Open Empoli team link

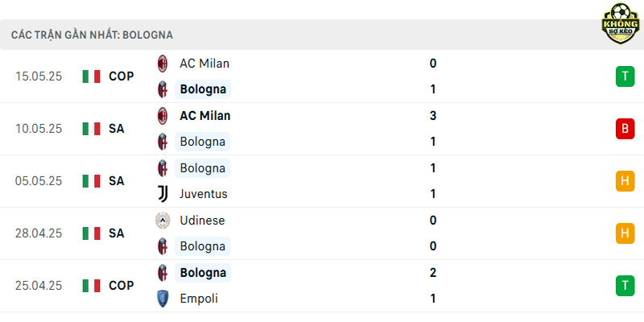(199, 299)
